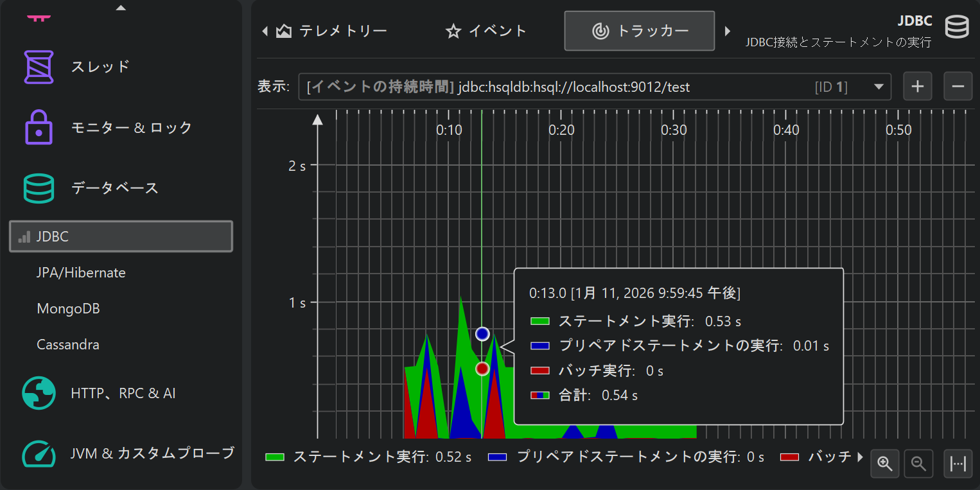Zoom out of the chart
980x490 pixels.
[918, 464]
